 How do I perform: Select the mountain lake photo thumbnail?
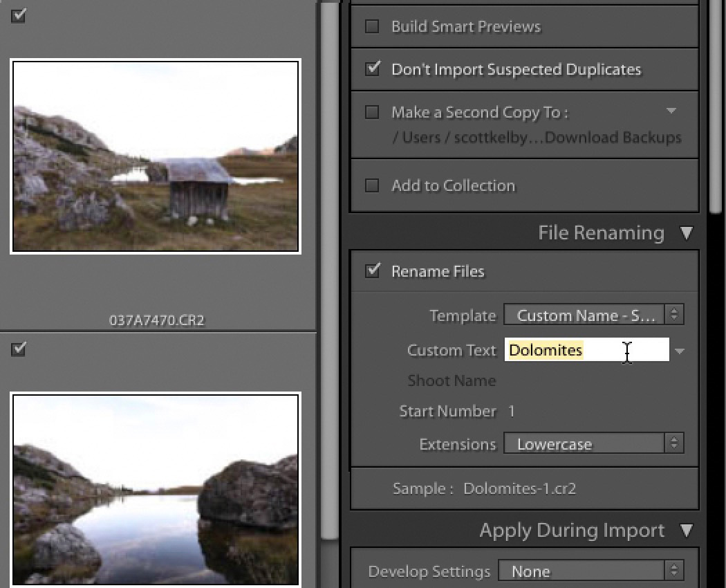click(156, 491)
